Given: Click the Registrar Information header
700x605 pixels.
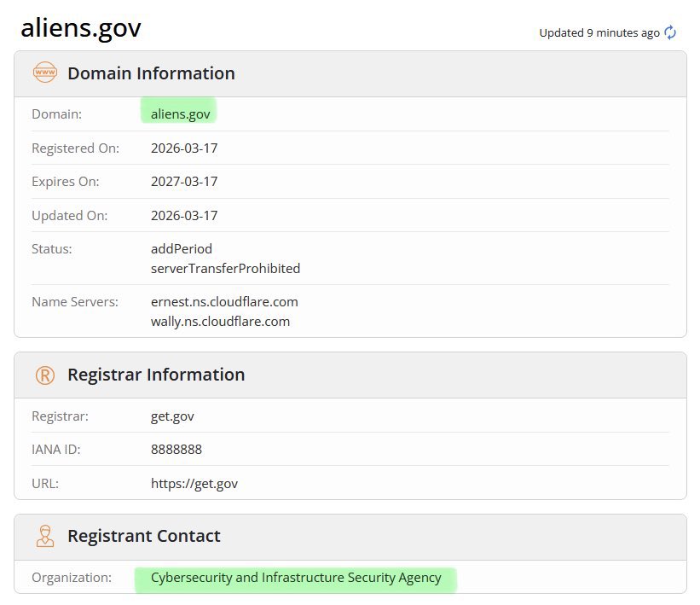Looking at the screenshot, I should pos(156,375).
